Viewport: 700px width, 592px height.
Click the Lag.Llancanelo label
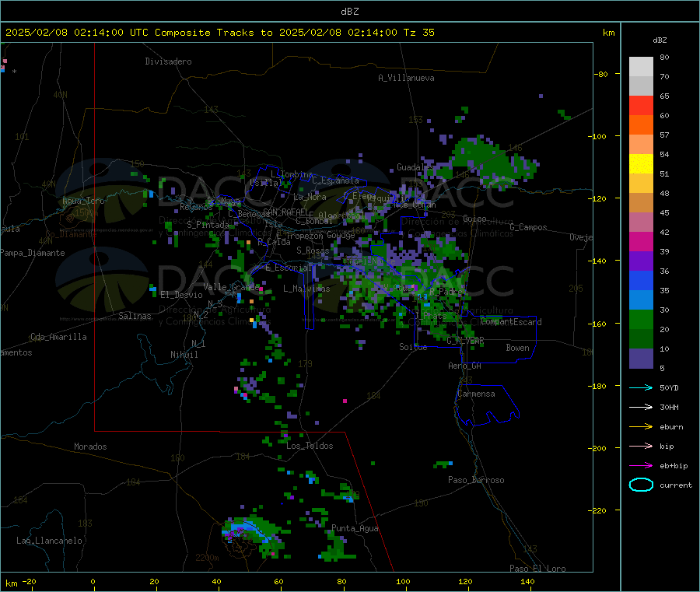pyautogui.click(x=49, y=541)
